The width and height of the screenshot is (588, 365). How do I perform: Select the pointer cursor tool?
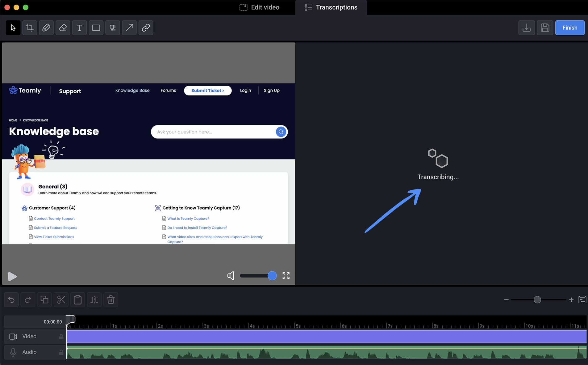pyautogui.click(x=13, y=28)
